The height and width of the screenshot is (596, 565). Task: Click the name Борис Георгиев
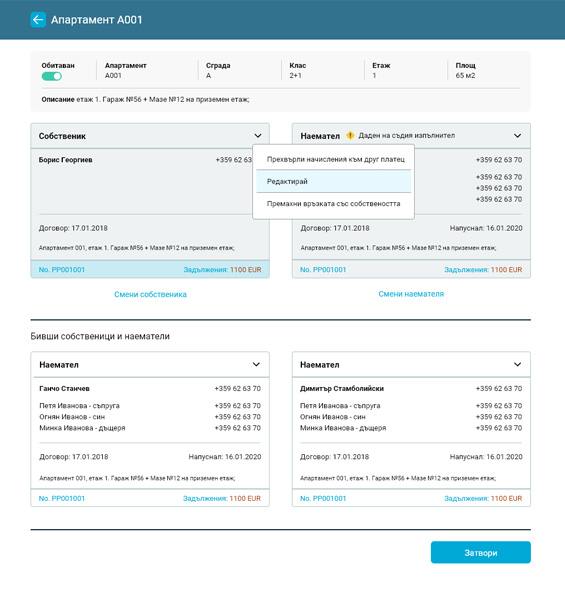[x=65, y=160]
